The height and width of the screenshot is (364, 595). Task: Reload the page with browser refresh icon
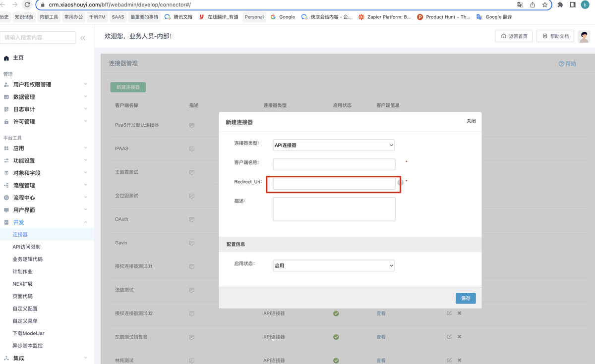27,4
